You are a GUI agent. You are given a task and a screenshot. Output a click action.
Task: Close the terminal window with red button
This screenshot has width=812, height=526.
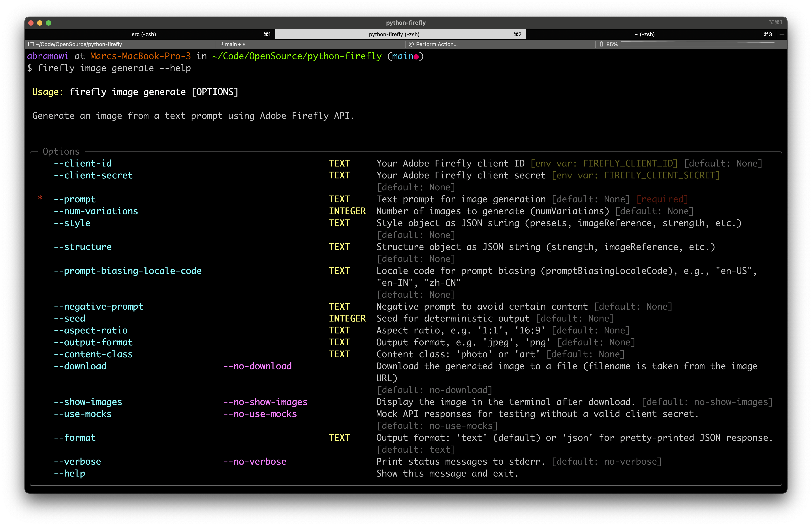click(31, 23)
